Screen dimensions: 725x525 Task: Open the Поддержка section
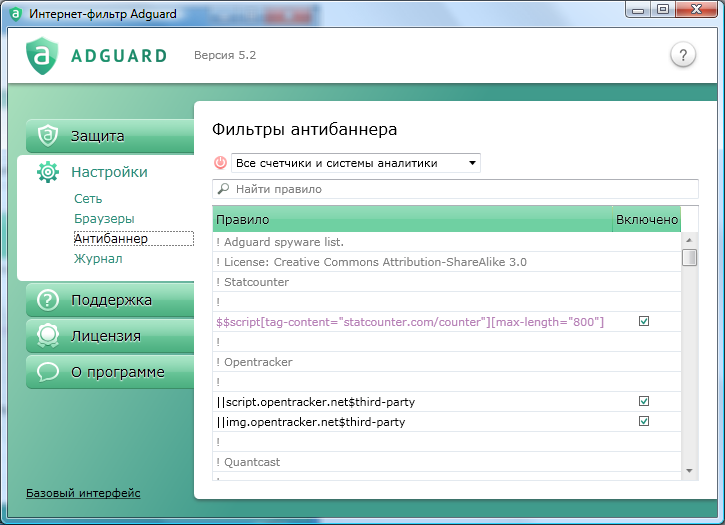pos(110,300)
